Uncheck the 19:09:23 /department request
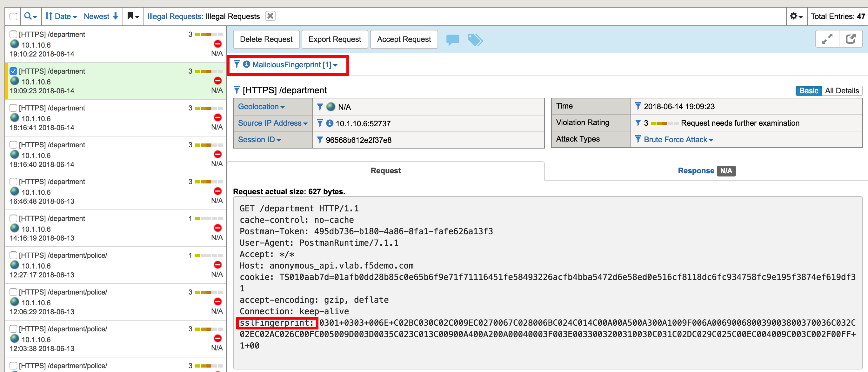This screenshot has width=868, height=372. [x=13, y=71]
